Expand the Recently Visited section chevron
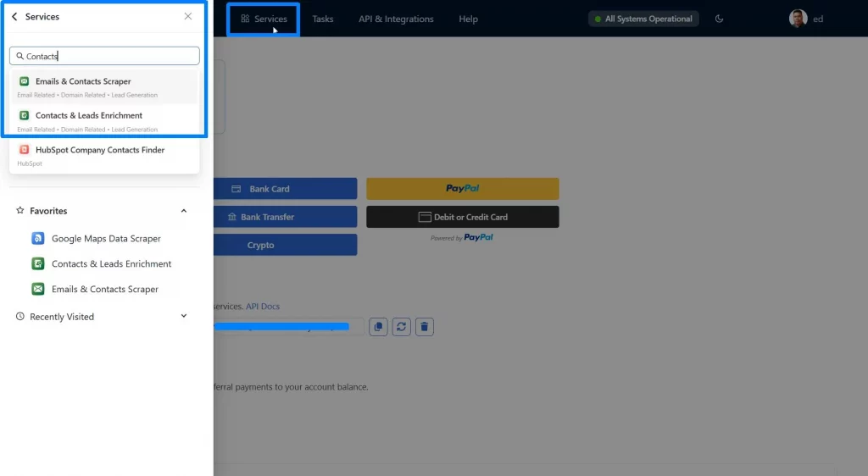 (x=184, y=316)
